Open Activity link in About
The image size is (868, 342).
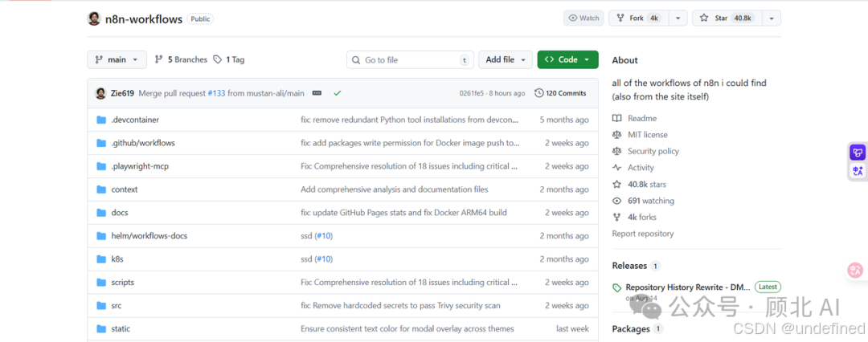pyautogui.click(x=641, y=168)
